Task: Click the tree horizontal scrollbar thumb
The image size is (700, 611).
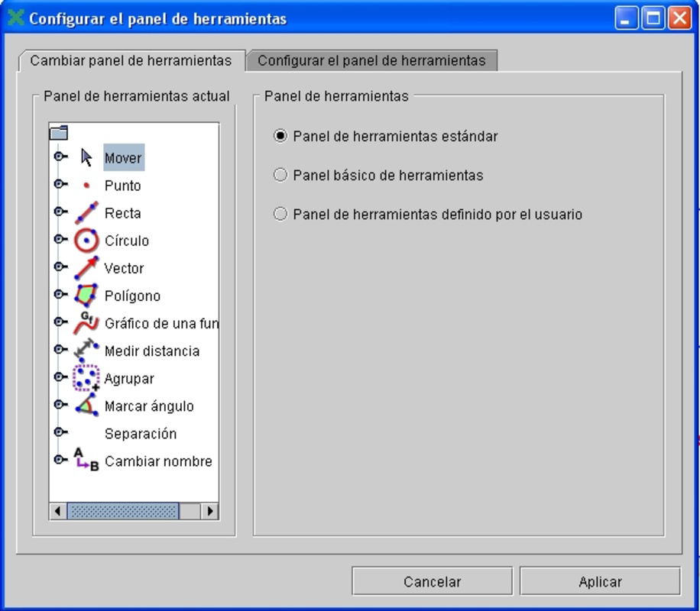Action: [x=123, y=511]
